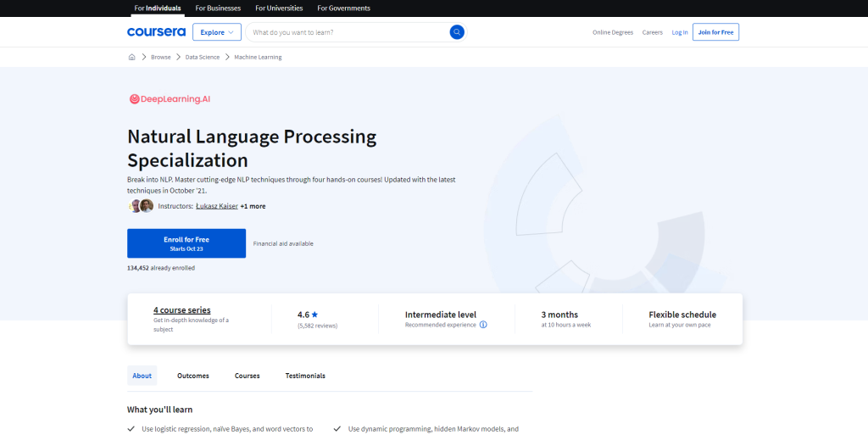Click the recommended experience info icon

click(x=483, y=325)
